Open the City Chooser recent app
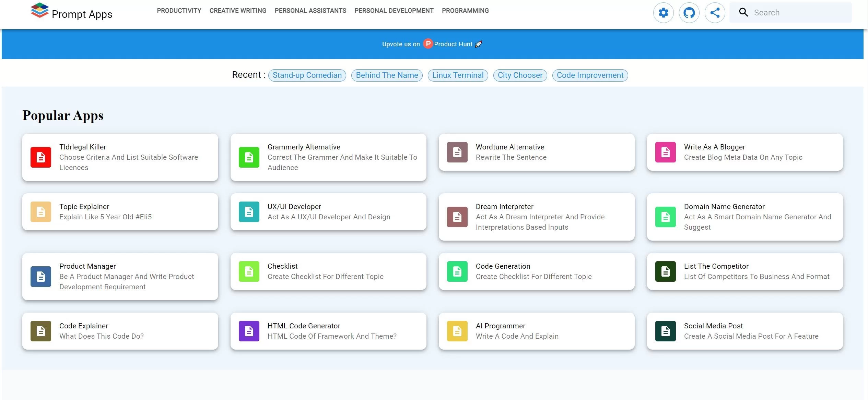 [x=519, y=75]
